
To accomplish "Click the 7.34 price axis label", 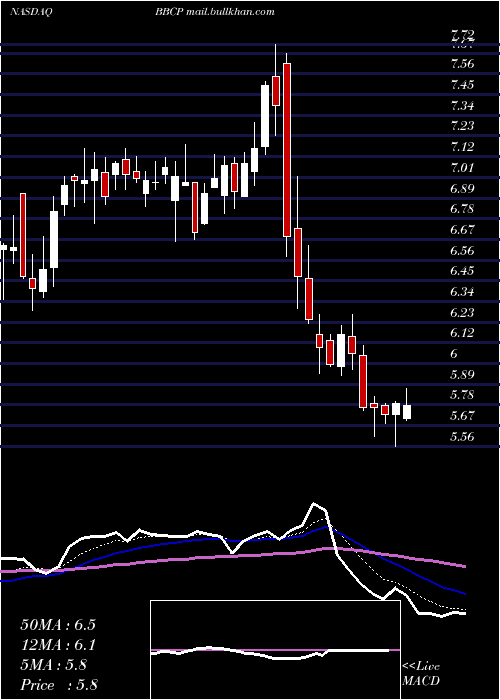I will (x=462, y=105).
